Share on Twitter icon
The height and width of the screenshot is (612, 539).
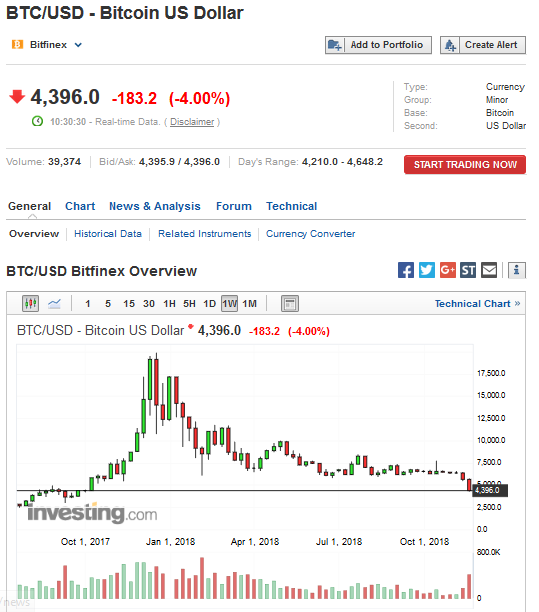tap(427, 270)
